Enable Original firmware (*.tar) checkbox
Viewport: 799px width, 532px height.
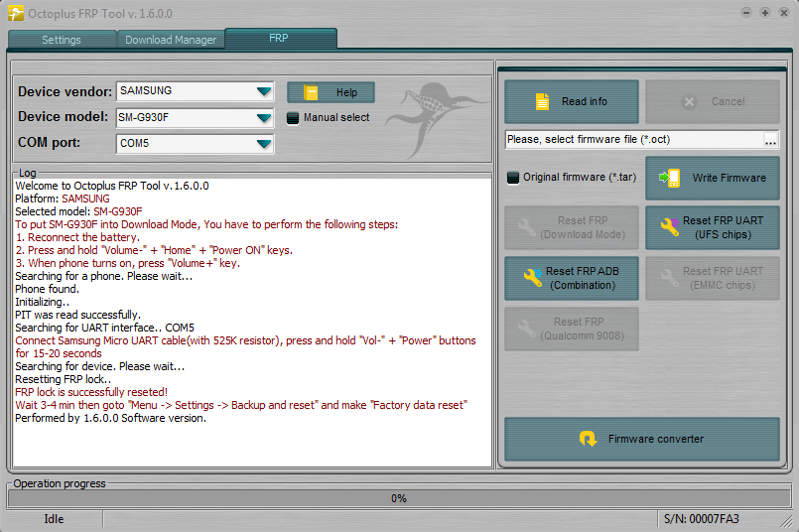coord(512,178)
